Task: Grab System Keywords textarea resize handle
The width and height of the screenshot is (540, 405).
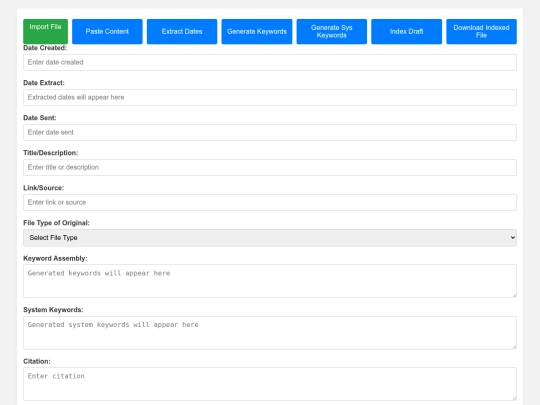Action: tap(514, 346)
